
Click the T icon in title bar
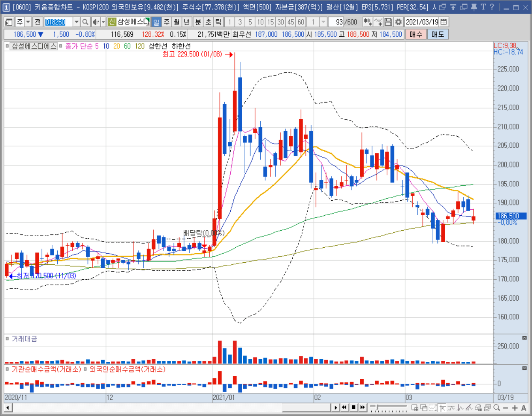483,7
